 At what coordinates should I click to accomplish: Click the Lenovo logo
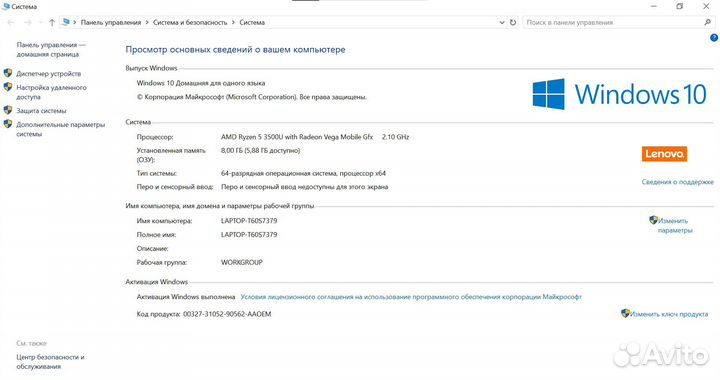tap(664, 154)
